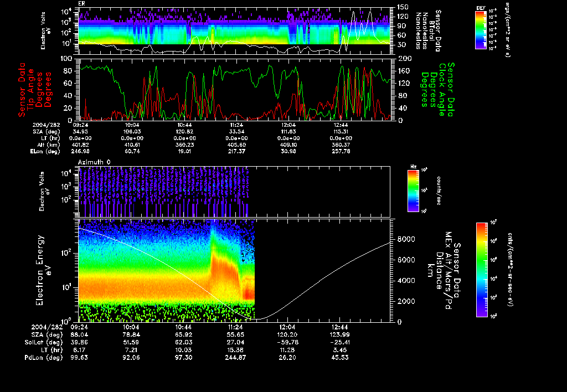Click SolLat value 39.86

80,342
